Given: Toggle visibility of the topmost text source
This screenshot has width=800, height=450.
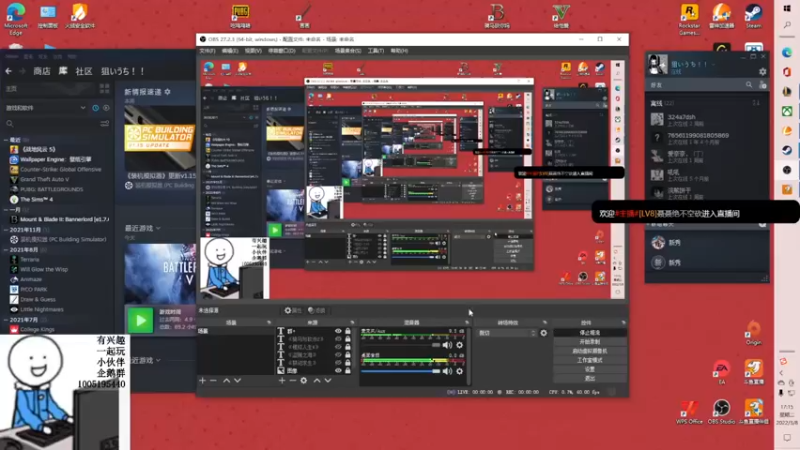Looking at the screenshot, I should point(338,331).
